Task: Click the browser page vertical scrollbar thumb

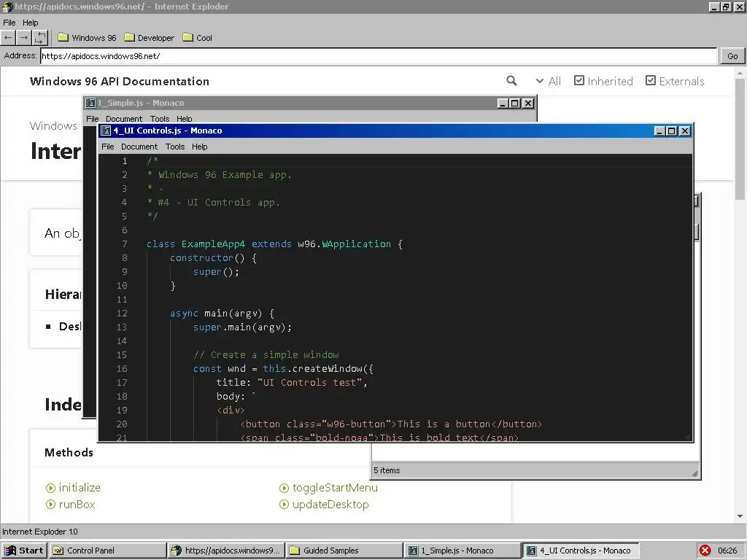Action: pyautogui.click(x=740, y=139)
